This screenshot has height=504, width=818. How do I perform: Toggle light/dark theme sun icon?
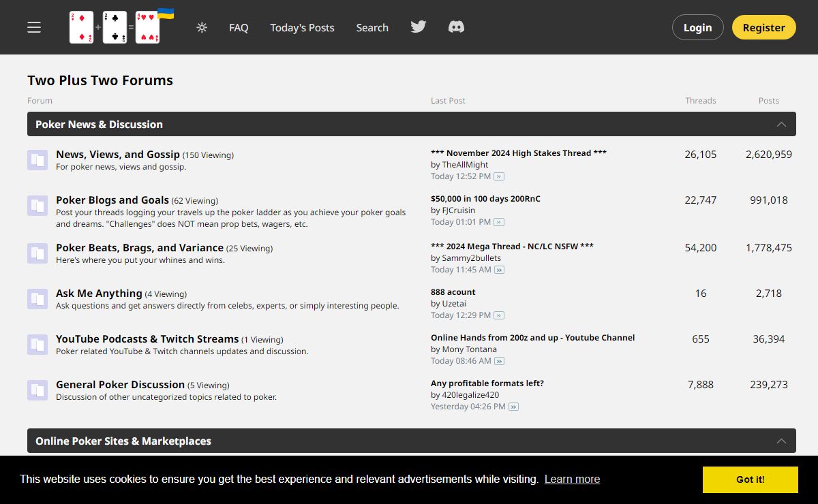pos(202,28)
